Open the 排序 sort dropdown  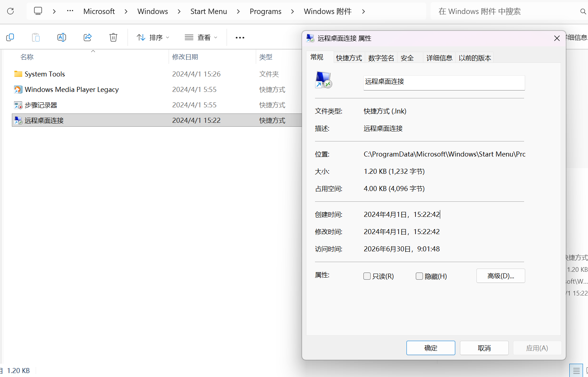click(153, 37)
